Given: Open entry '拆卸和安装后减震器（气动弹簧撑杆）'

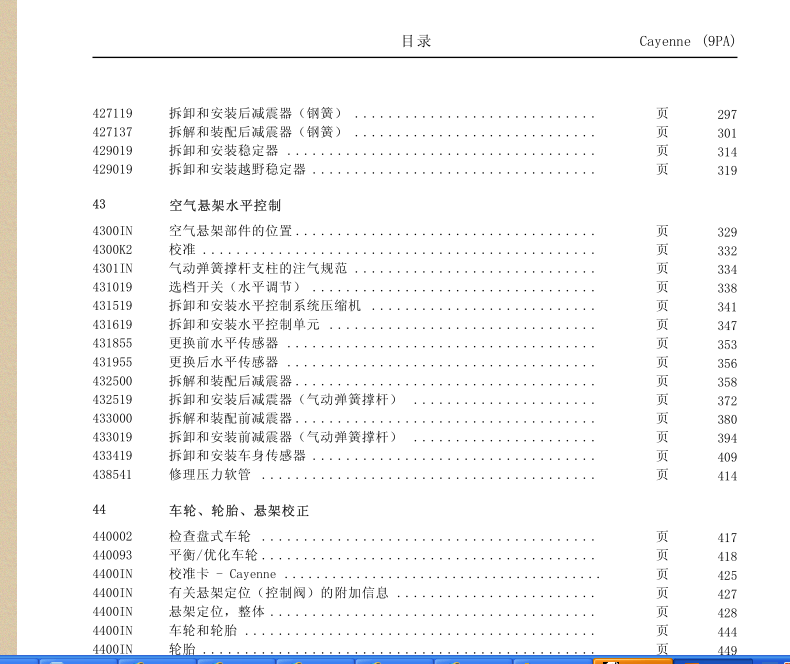Looking at the screenshot, I should [x=283, y=400].
